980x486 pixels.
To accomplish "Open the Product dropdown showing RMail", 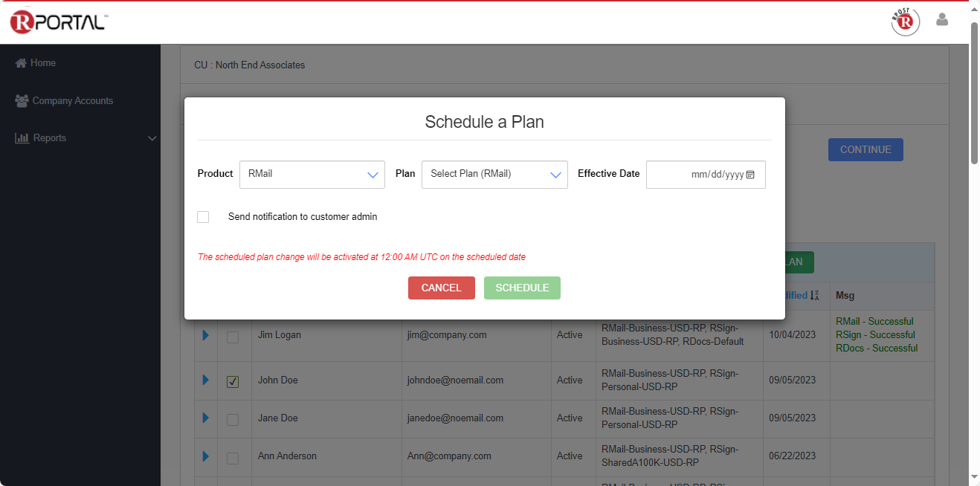I will click(312, 175).
